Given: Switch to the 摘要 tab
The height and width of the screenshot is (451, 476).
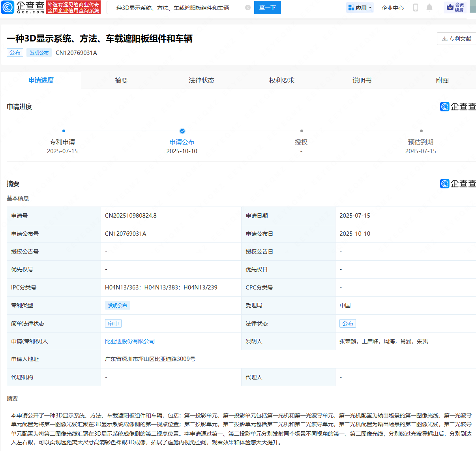Looking at the screenshot, I should (x=121, y=80).
